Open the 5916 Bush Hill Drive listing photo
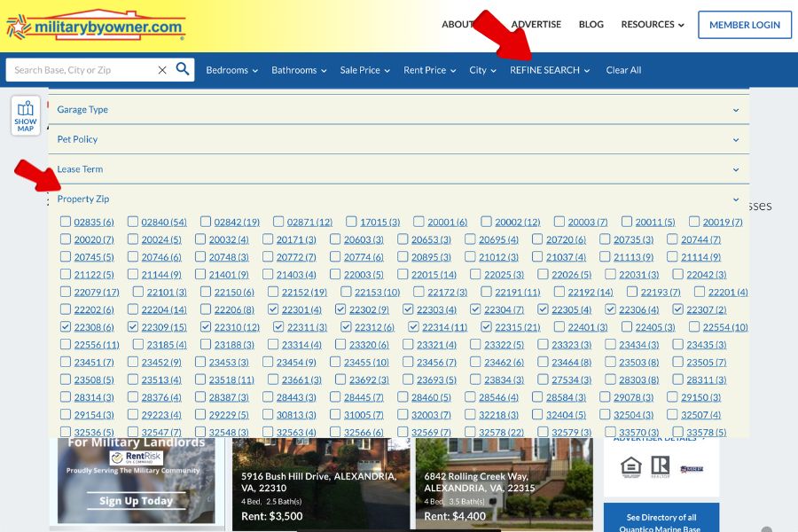798x532 pixels. (x=321, y=483)
